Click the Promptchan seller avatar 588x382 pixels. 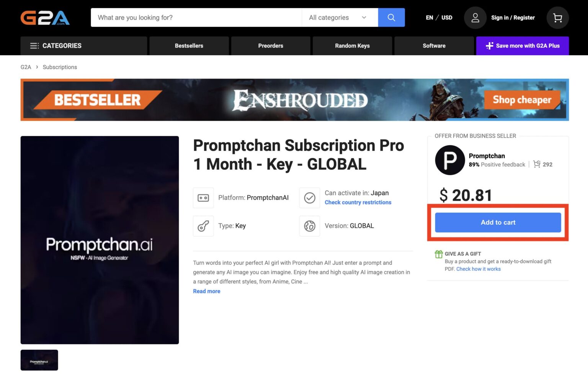(450, 160)
